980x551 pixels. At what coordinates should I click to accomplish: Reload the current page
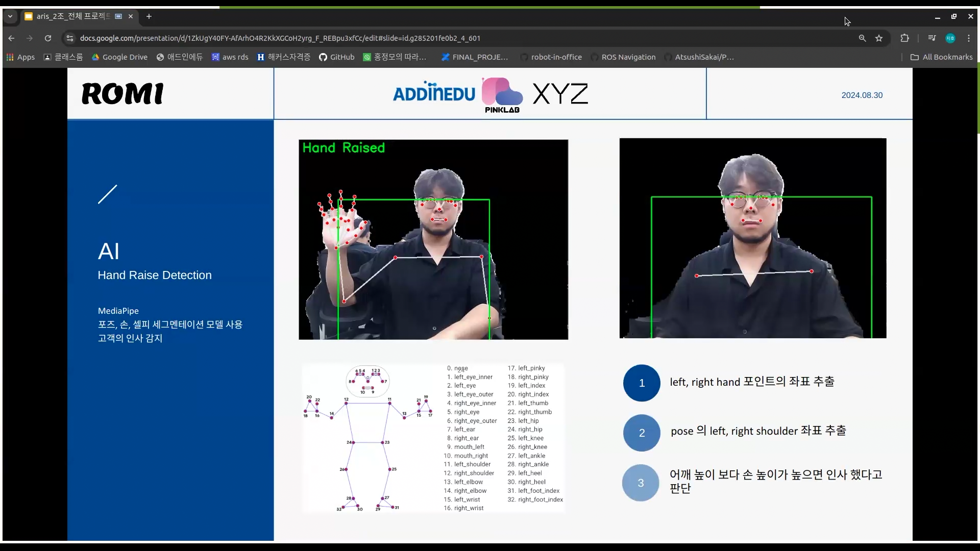click(48, 38)
